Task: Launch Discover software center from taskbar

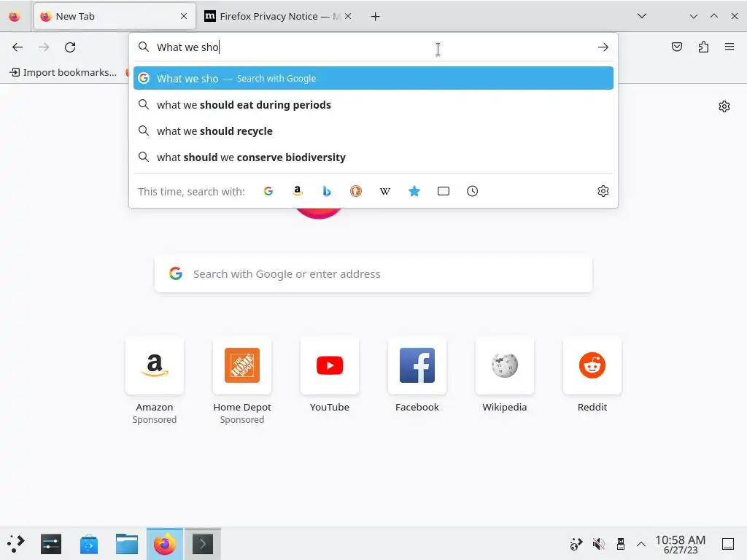Action: point(89,544)
